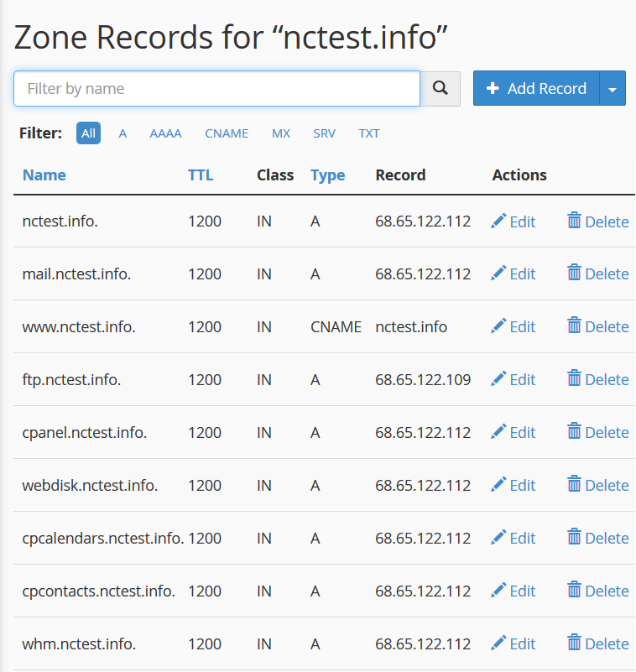Filter records by CNAME type
This screenshot has width=636, height=672.
[227, 133]
